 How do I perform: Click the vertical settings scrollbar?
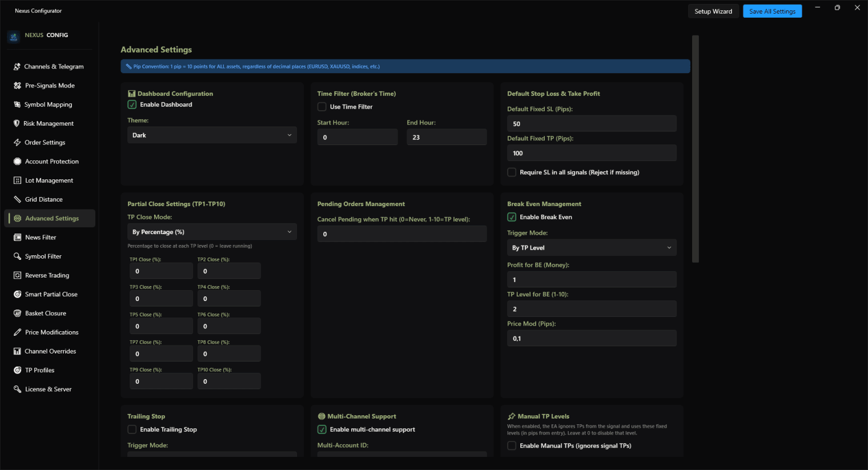tap(695, 148)
